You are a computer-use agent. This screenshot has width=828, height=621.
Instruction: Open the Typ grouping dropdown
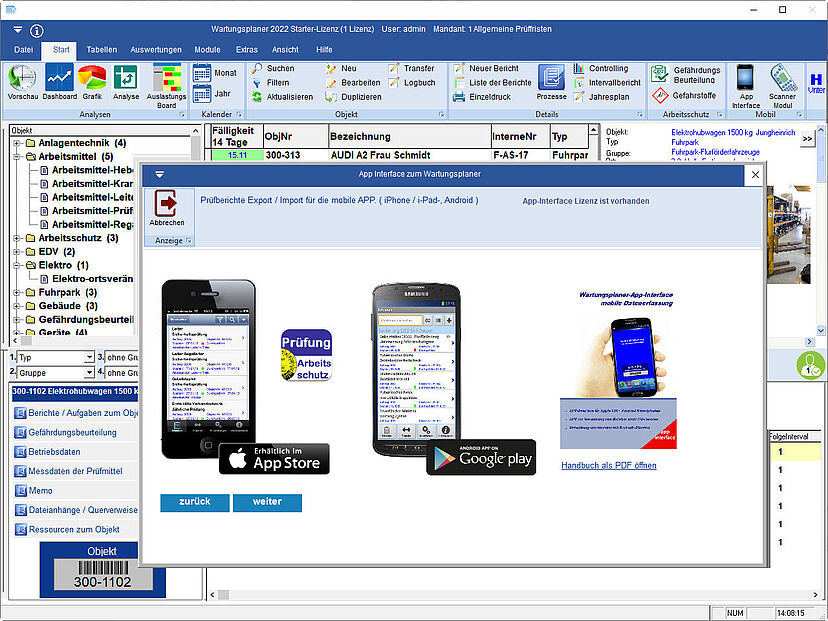coord(89,357)
